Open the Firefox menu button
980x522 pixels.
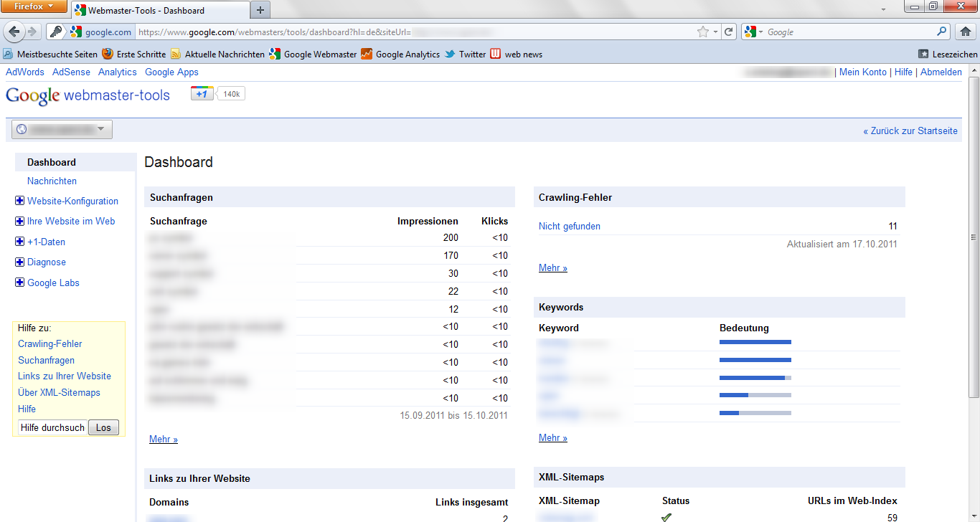tap(34, 7)
